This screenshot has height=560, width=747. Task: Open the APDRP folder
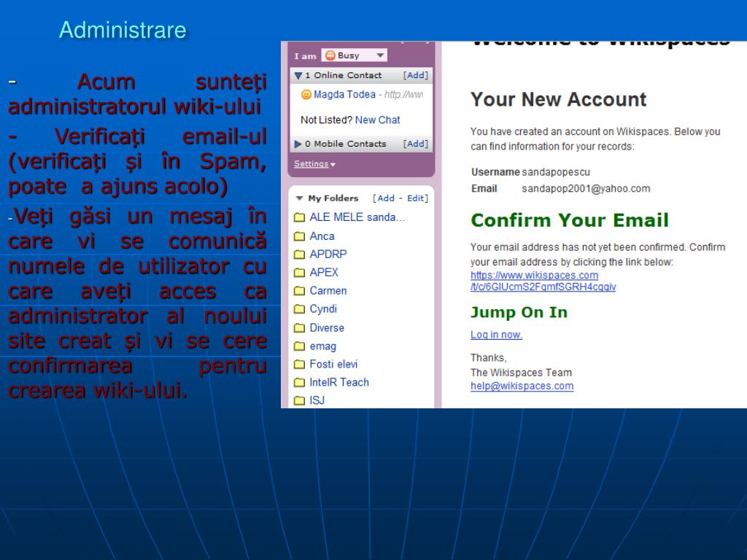[328, 254]
